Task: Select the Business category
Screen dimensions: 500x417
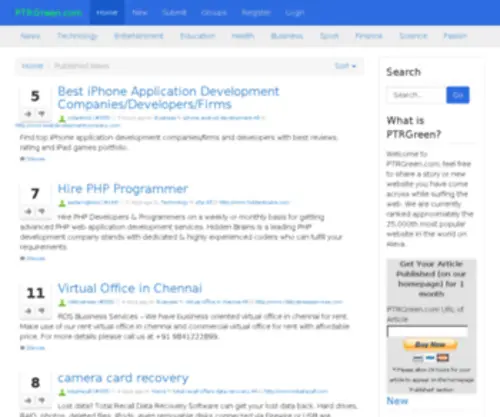Action: (287, 36)
